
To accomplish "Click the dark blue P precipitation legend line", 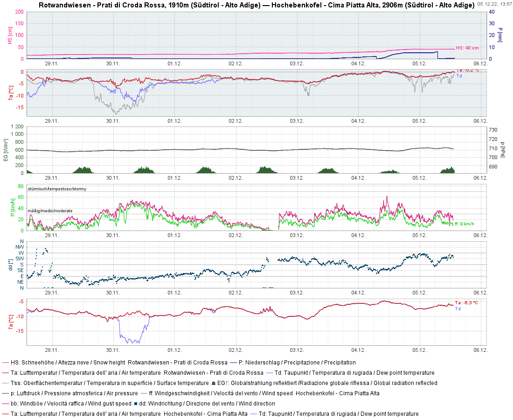I will pos(234,363).
